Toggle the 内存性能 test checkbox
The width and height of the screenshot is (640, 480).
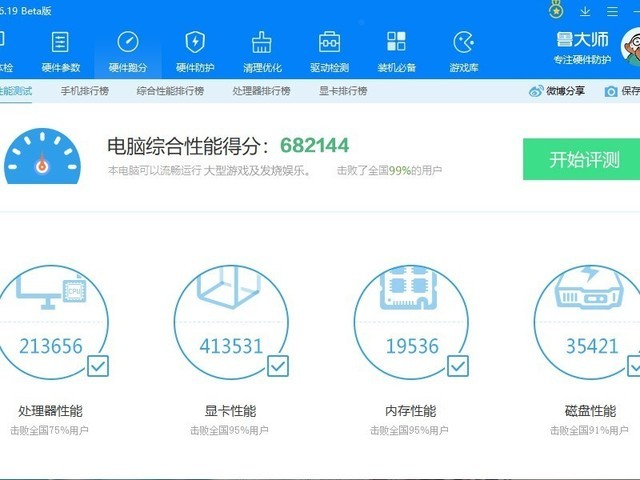(458, 366)
